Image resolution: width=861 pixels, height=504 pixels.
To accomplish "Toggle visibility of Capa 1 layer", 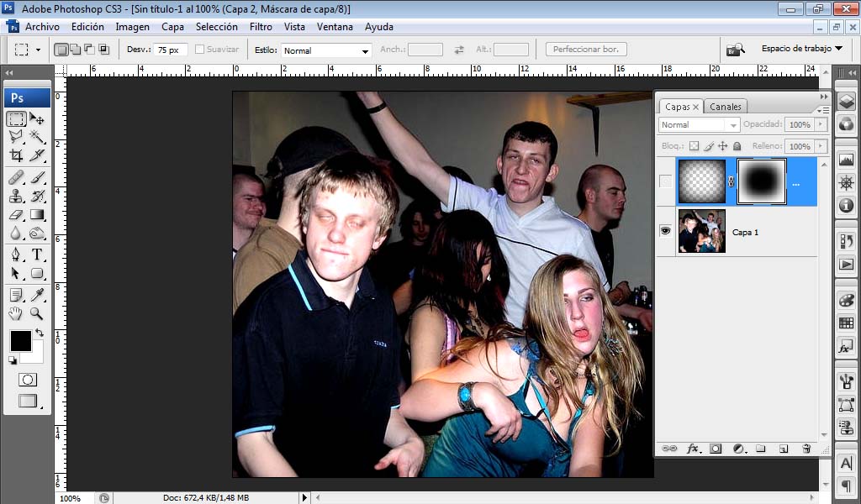I will pyautogui.click(x=666, y=231).
